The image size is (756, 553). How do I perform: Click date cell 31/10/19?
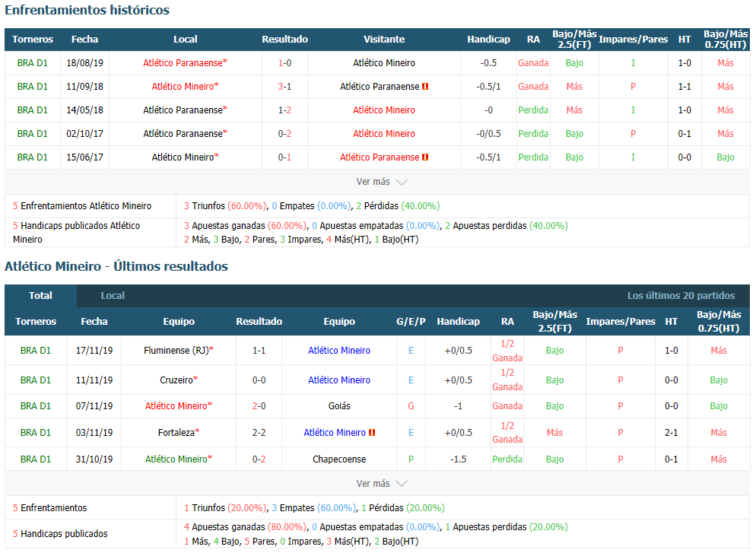point(94,459)
